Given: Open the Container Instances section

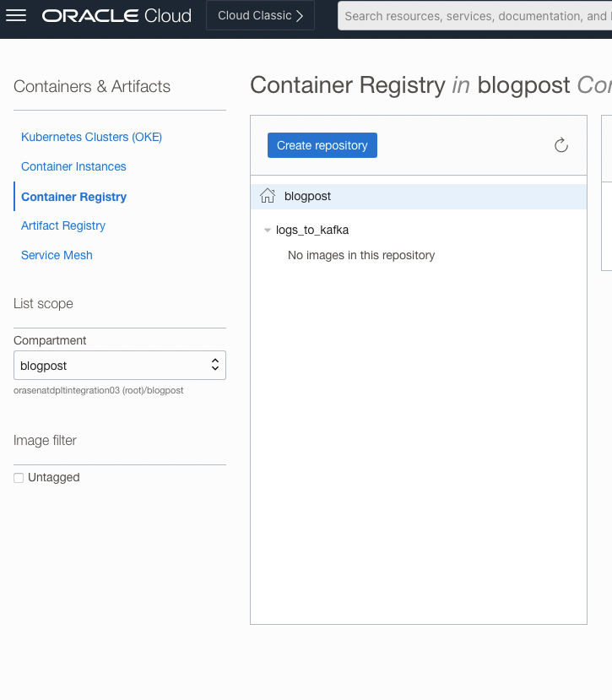Looking at the screenshot, I should pyautogui.click(x=74, y=166).
